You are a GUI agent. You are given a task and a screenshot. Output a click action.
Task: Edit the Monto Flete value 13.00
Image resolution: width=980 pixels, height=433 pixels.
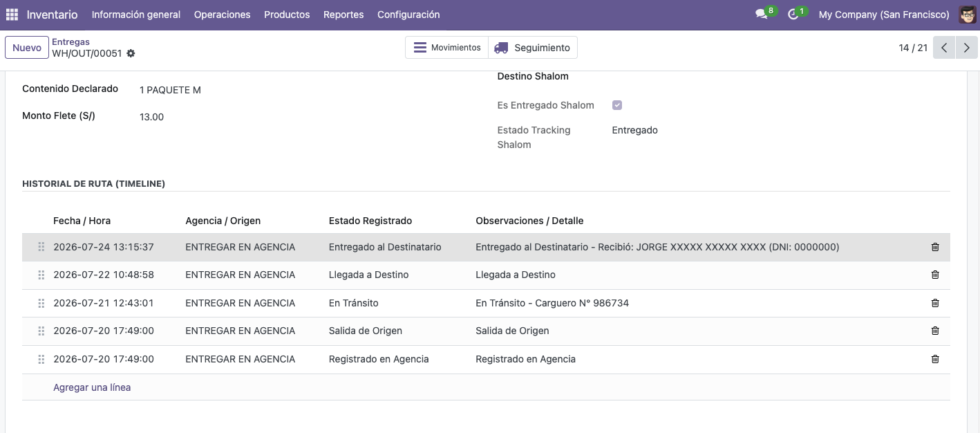(151, 117)
